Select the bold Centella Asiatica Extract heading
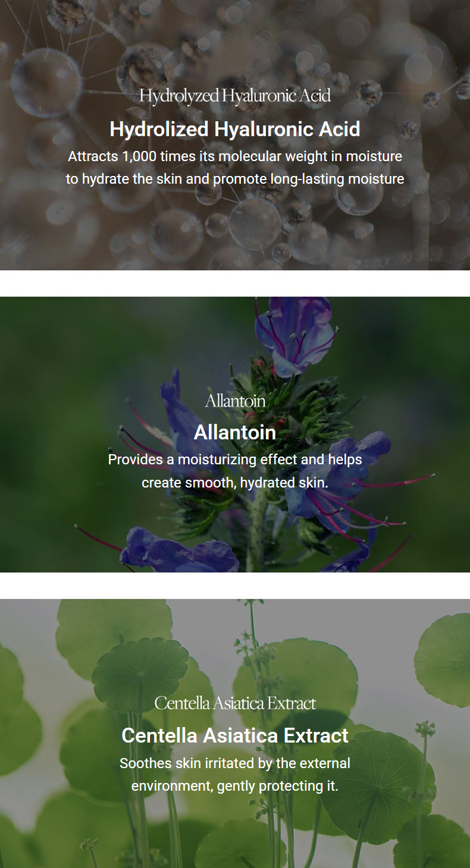This screenshot has width=470, height=868. 235,735
